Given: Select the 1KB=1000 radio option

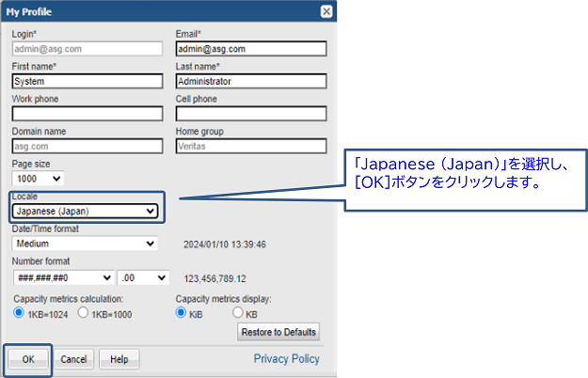Looking at the screenshot, I should (83, 313).
